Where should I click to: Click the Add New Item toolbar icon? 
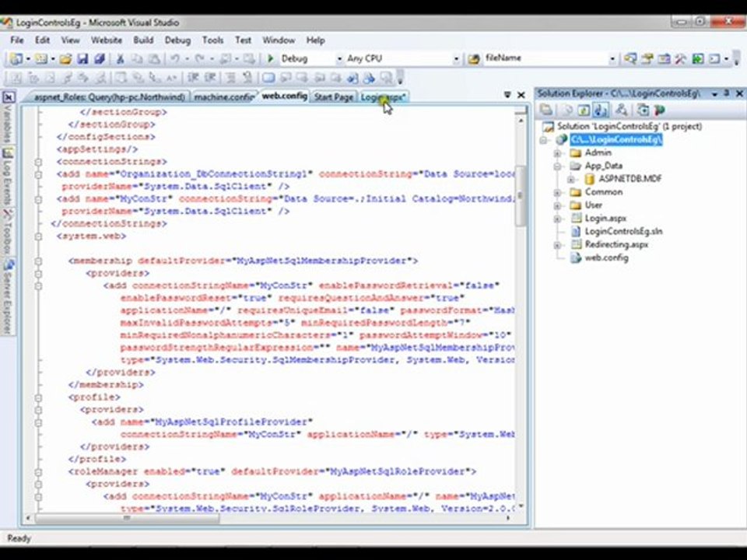point(41,58)
